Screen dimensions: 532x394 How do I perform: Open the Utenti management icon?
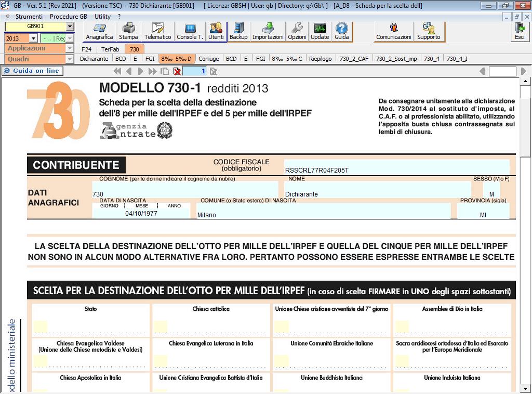tap(216, 30)
